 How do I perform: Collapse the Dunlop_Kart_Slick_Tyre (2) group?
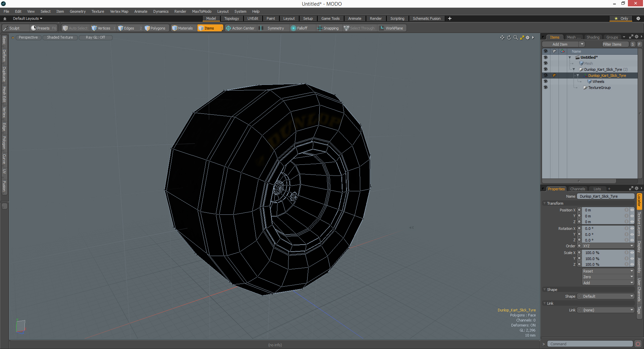click(x=574, y=70)
